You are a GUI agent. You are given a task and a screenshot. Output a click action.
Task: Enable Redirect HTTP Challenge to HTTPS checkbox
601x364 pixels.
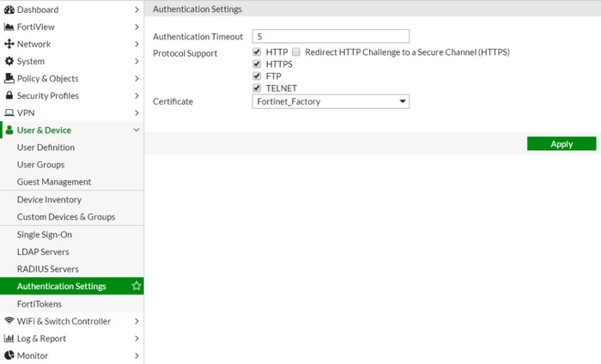(296, 52)
